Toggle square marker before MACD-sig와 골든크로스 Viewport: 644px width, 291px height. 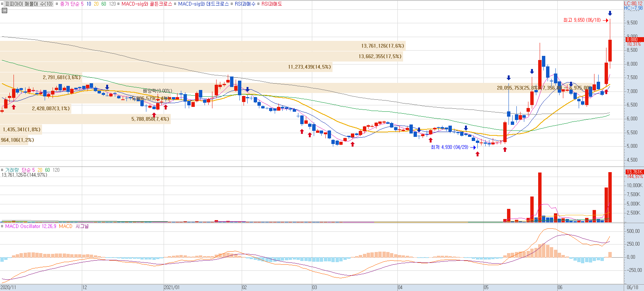(119, 4)
